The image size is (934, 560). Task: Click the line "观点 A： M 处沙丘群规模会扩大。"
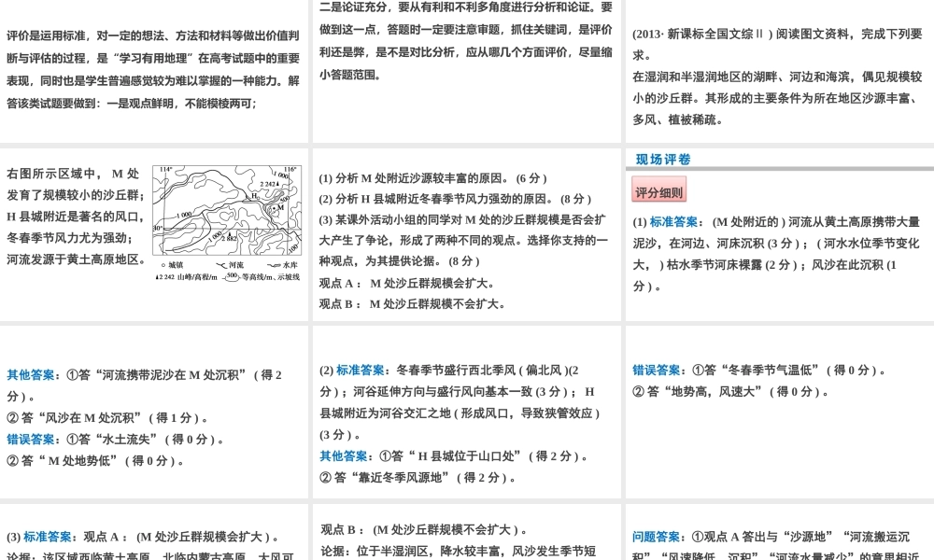point(407,284)
